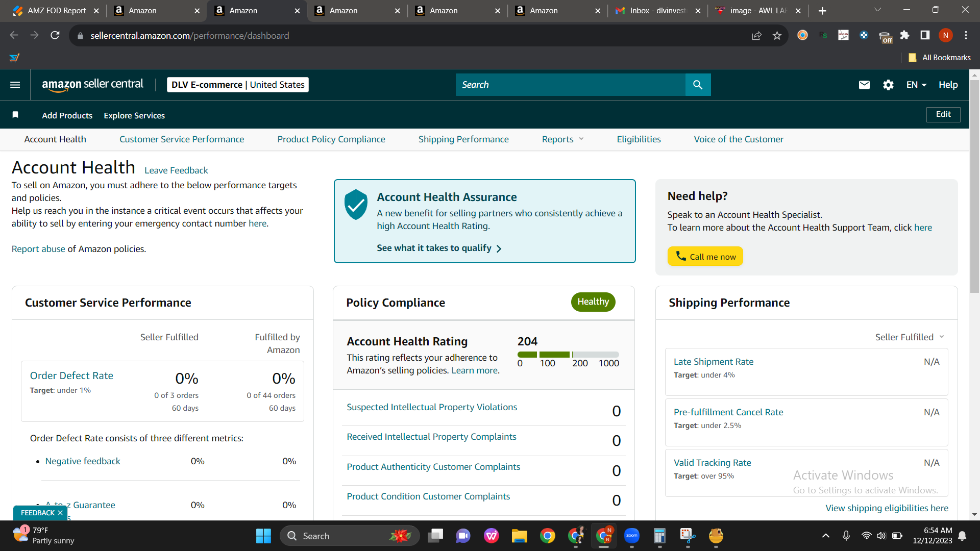
Task: Open Late Shipment Rate details
Action: point(714,362)
